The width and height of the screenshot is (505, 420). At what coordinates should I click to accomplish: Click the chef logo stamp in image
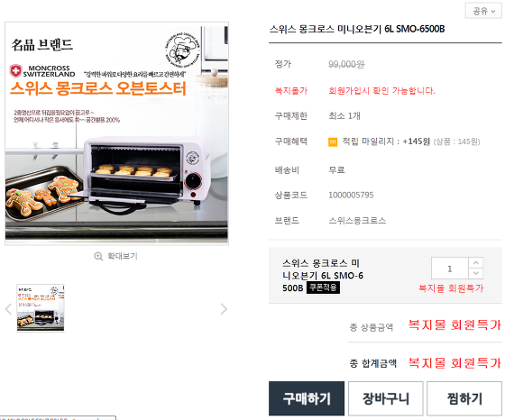pyautogui.click(x=182, y=50)
